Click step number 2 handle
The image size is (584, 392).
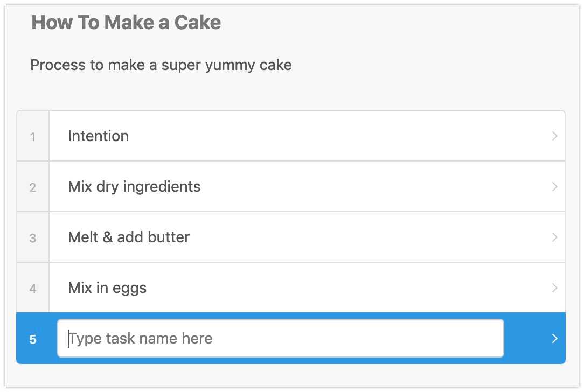click(x=33, y=187)
